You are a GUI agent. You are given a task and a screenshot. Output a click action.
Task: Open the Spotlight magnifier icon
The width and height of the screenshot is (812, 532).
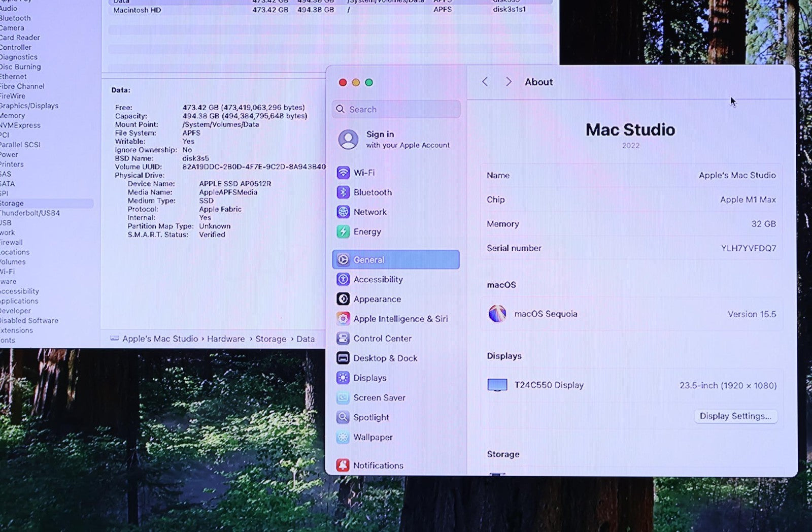pos(343,417)
